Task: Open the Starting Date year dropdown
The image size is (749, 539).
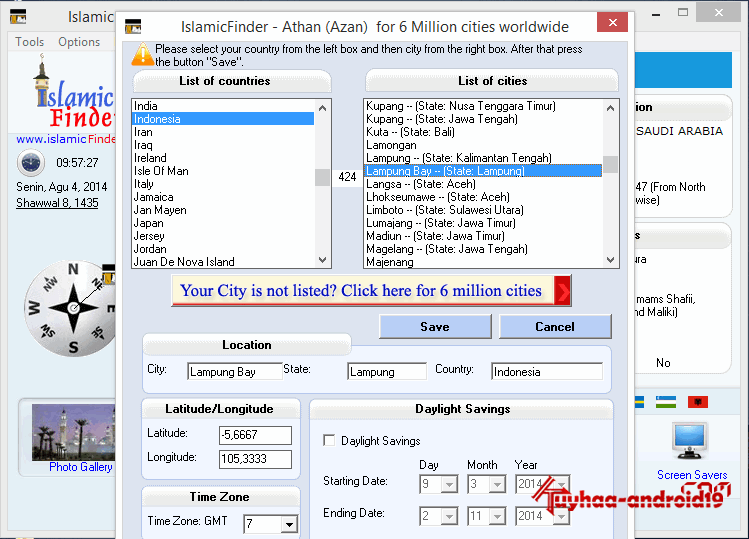Action: pos(561,485)
